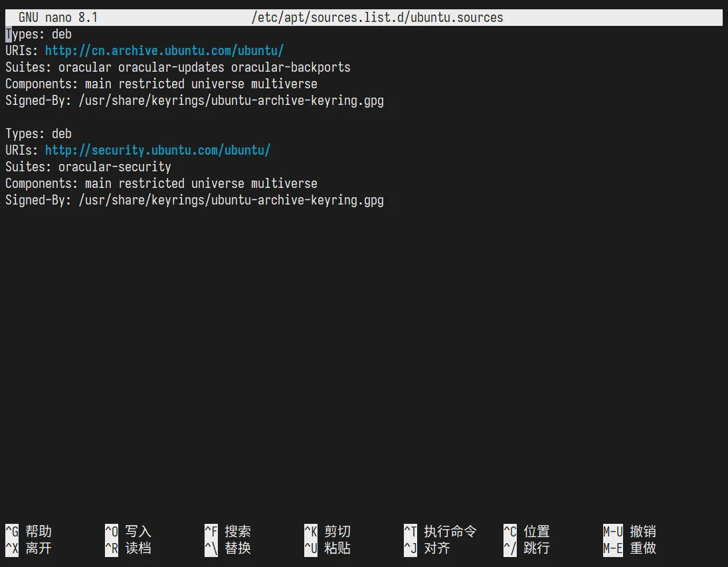728x567 pixels.
Task: Click the file path /etc/apt/sources.list.d/ubuntu.sources in title bar
Action: point(377,18)
